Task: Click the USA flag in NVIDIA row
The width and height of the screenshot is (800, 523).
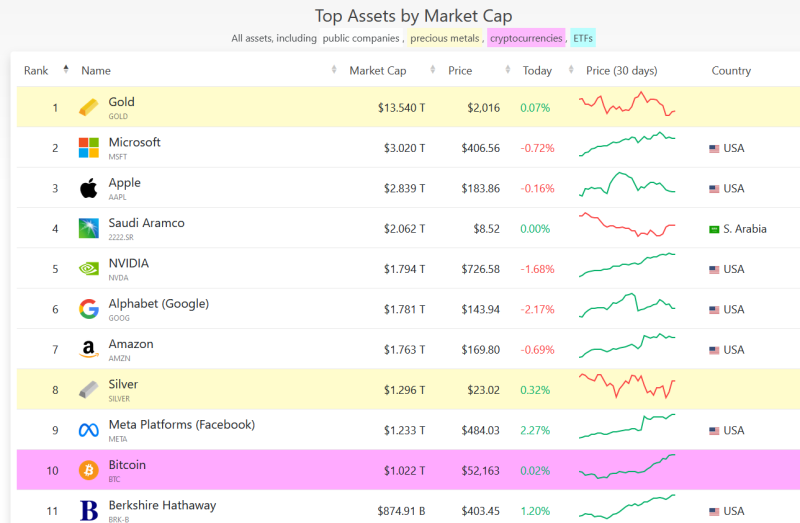Action: pyautogui.click(x=714, y=269)
